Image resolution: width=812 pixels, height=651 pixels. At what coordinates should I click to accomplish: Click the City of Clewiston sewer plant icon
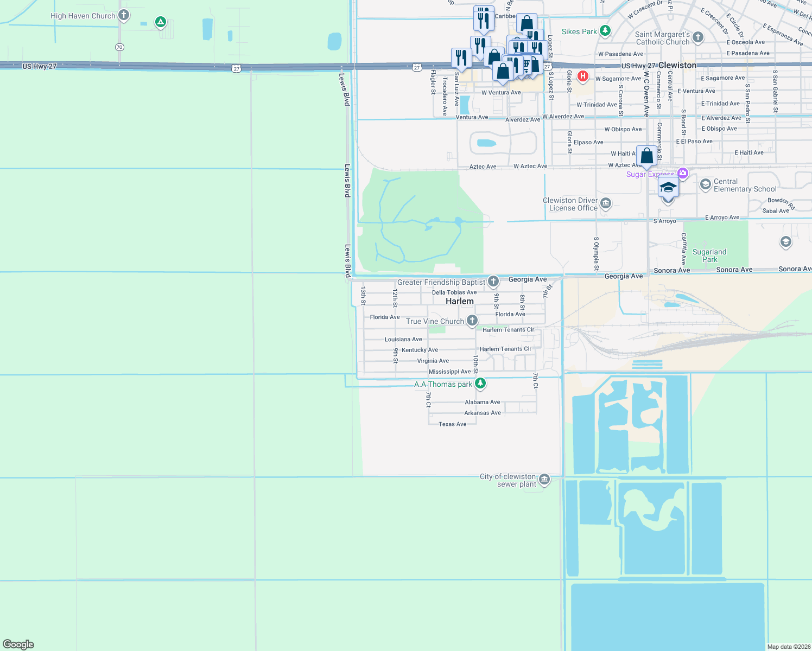pyautogui.click(x=544, y=478)
